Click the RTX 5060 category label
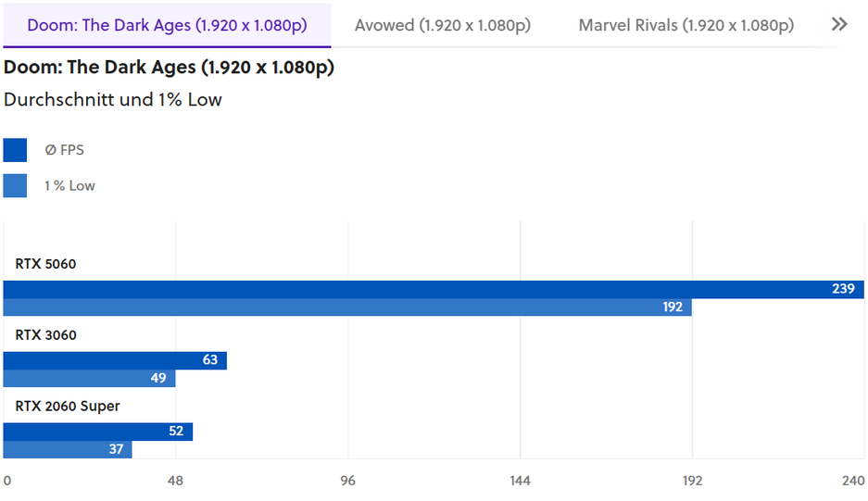The width and height of the screenshot is (868, 501). [x=45, y=264]
